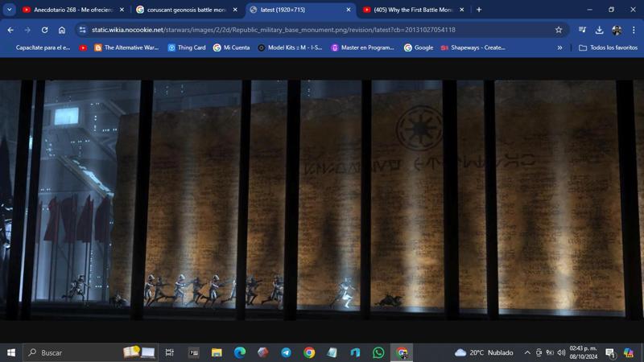Open the Master en Program... bookmark

[363, 47]
